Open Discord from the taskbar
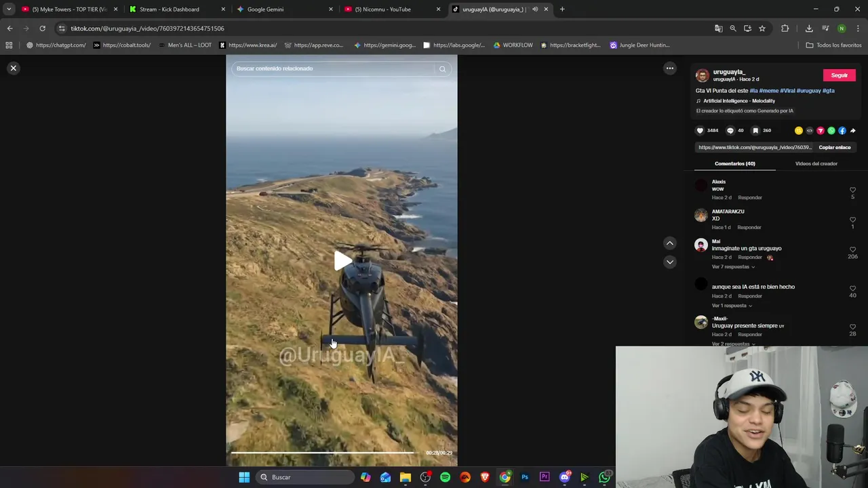This screenshot has height=488, width=868. point(564,477)
